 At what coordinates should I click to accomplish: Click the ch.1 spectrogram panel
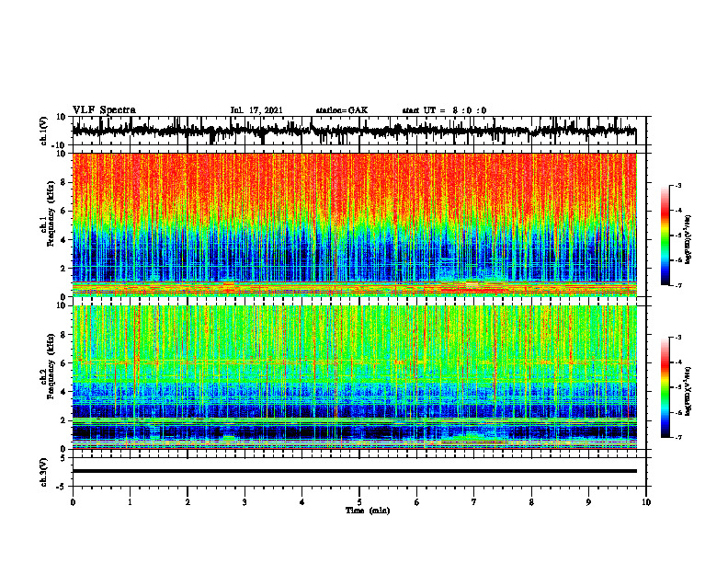pos(354,224)
